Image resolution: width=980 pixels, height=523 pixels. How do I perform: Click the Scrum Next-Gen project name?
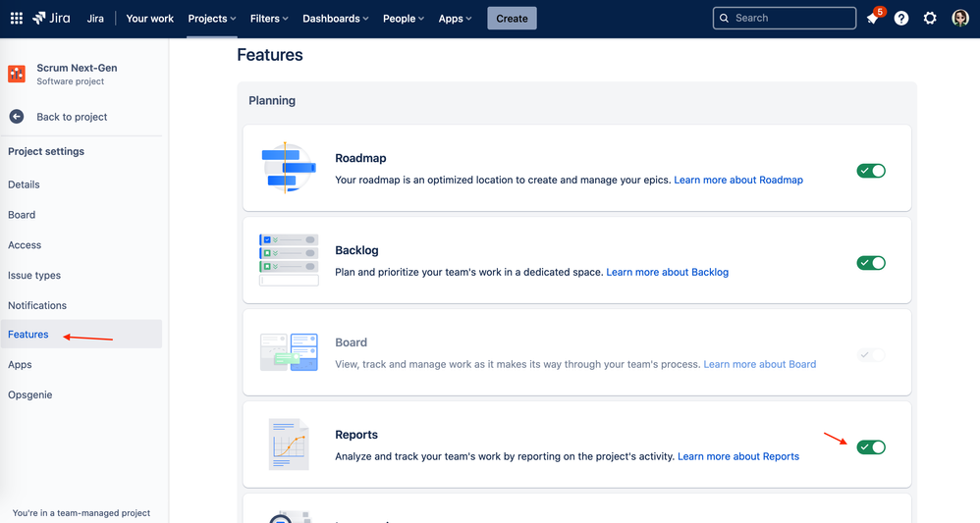click(x=77, y=68)
